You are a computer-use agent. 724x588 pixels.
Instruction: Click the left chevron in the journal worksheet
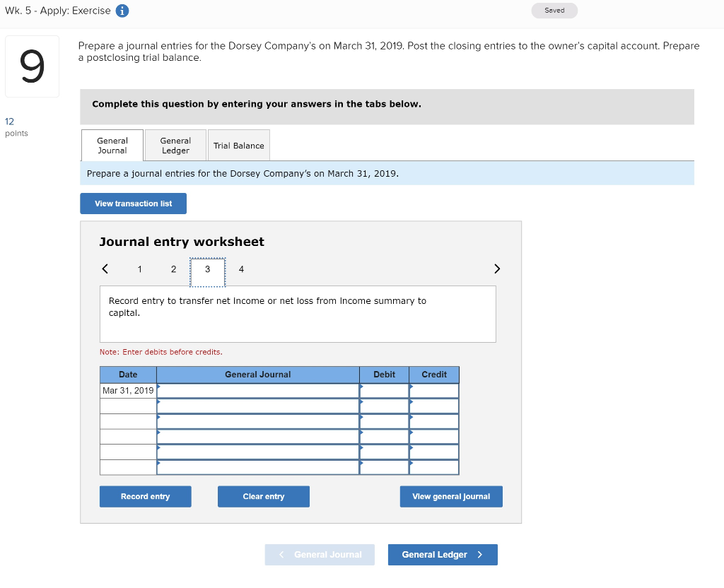105,269
